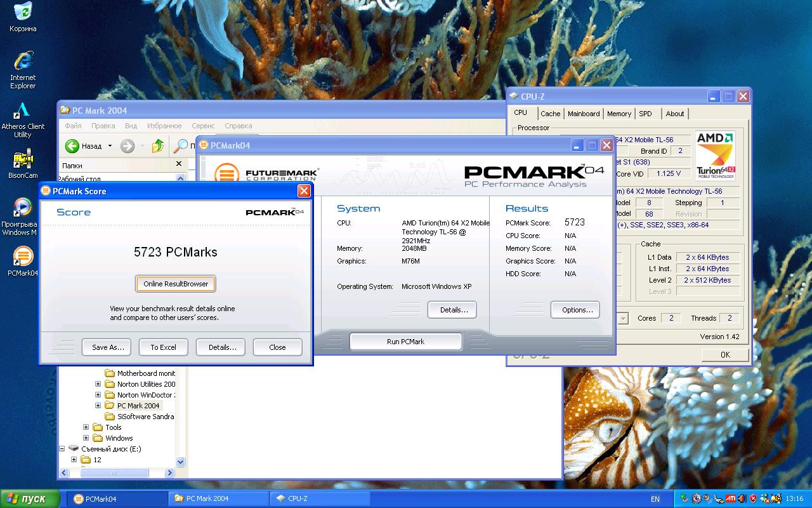Click the Removable disk (E:) drive icon

pos(74,448)
